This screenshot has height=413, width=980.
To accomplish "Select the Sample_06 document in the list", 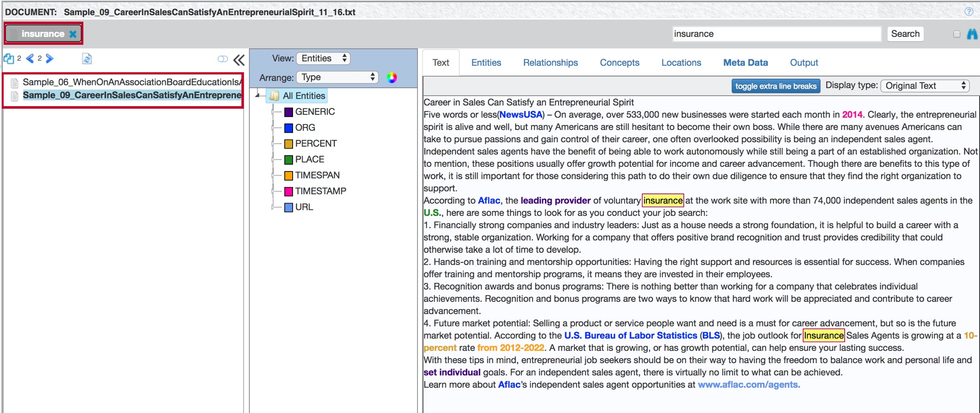I will click(132, 82).
